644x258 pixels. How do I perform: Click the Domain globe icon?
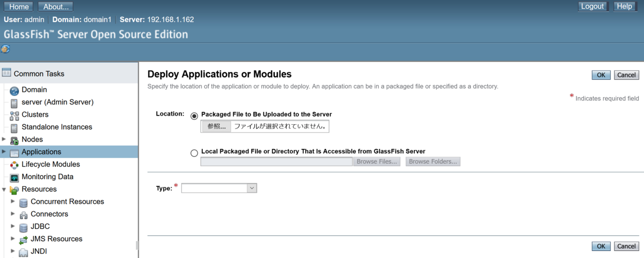tap(14, 90)
